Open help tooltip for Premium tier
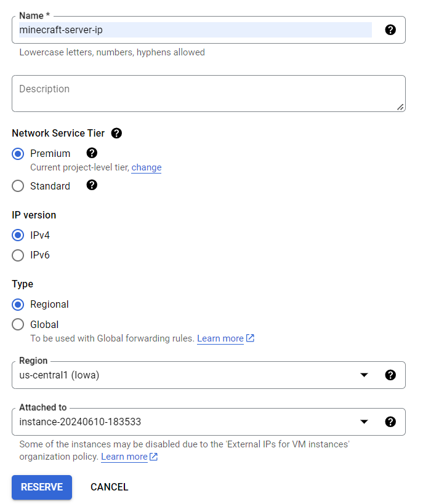The height and width of the screenshot is (504, 439). [92, 153]
